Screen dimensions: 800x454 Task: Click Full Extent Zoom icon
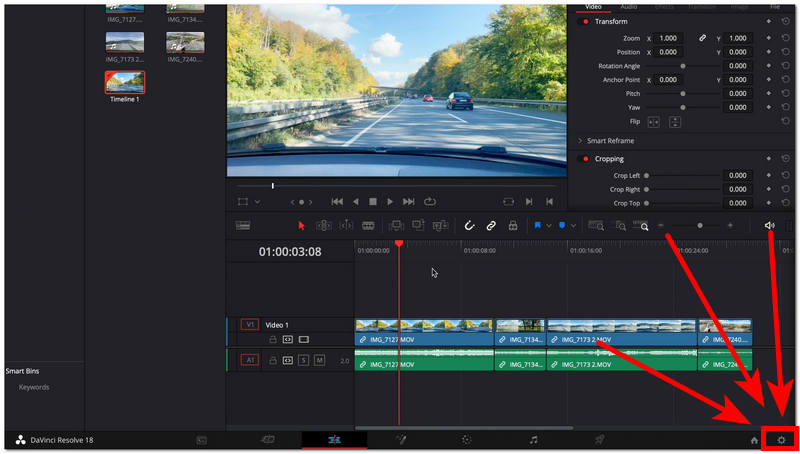coord(596,225)
